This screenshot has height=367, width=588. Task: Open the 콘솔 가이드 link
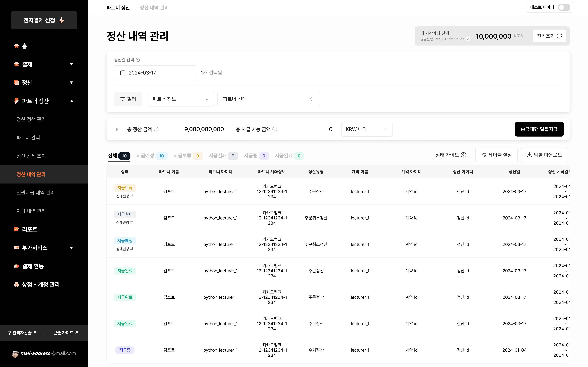click(x=65, y=333)
